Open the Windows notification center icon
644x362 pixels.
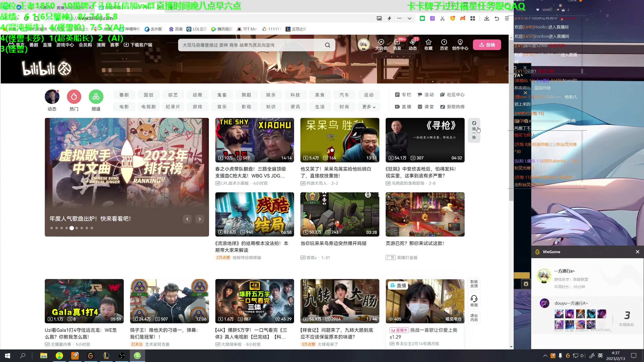tap(634, 356)
